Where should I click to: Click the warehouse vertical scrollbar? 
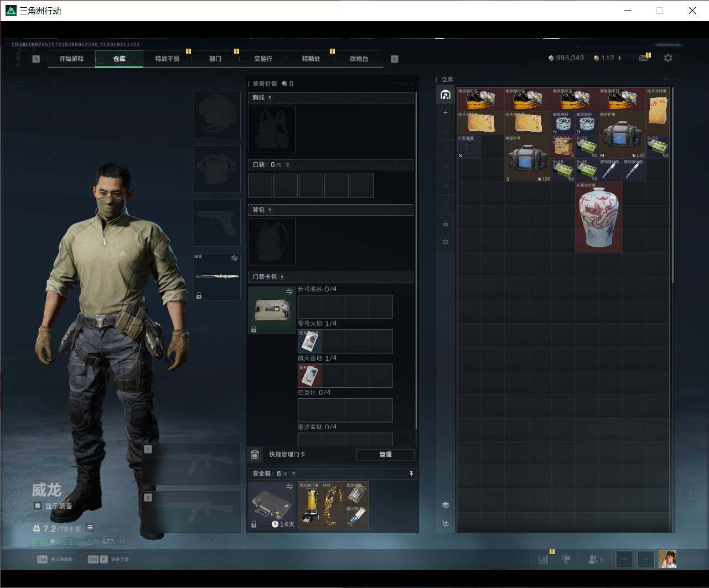coord(673,185)
